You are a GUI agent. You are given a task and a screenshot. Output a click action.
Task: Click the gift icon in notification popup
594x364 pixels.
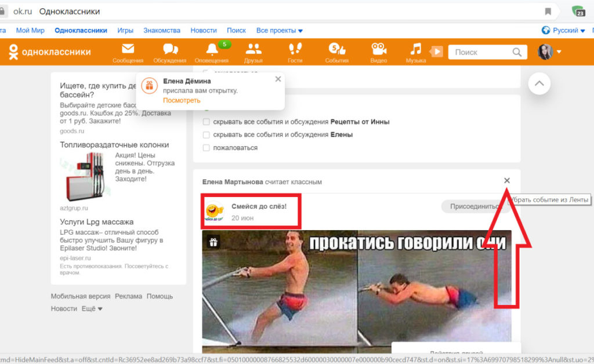click(149, 86)
